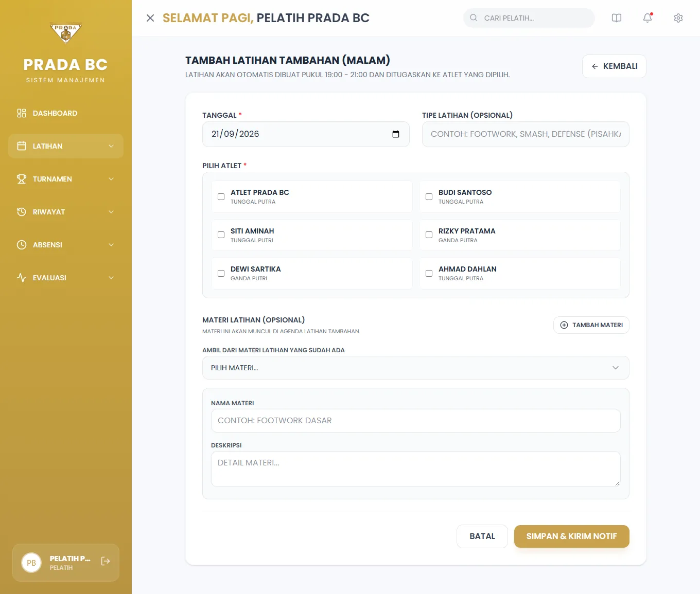Close the sidebar with the X icon
700x594 pixels.
tap(150, 18)
